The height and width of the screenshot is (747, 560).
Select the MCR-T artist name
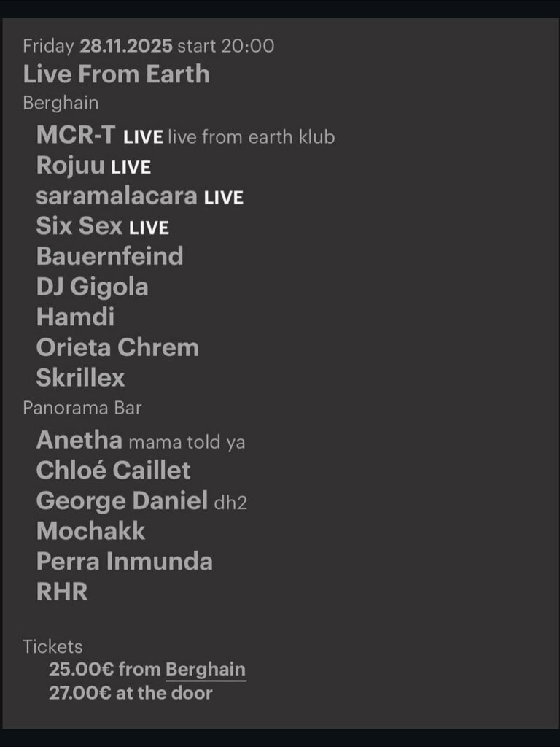pos(76,136)
